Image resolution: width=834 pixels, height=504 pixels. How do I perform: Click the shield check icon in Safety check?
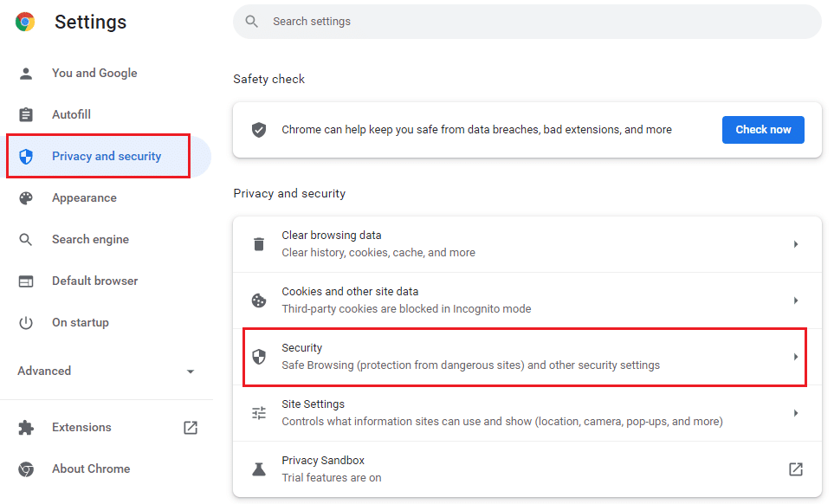(x=259, y=130)
